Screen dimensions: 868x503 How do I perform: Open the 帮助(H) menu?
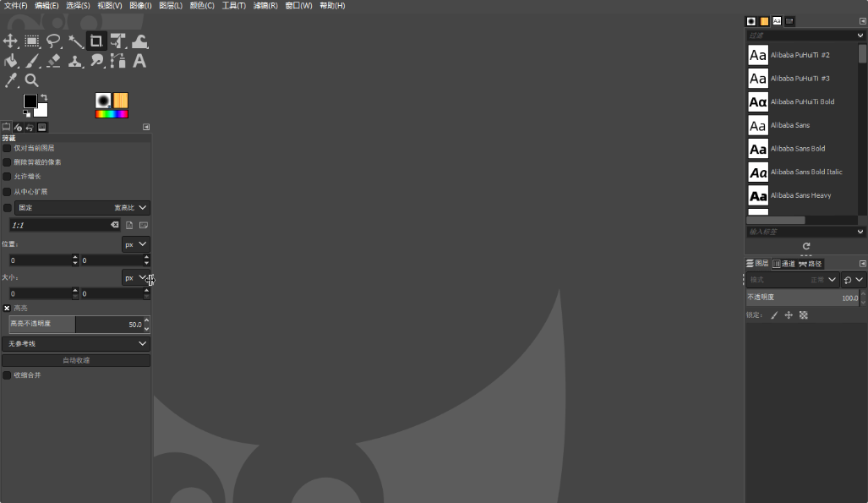[x=332, y=6]
